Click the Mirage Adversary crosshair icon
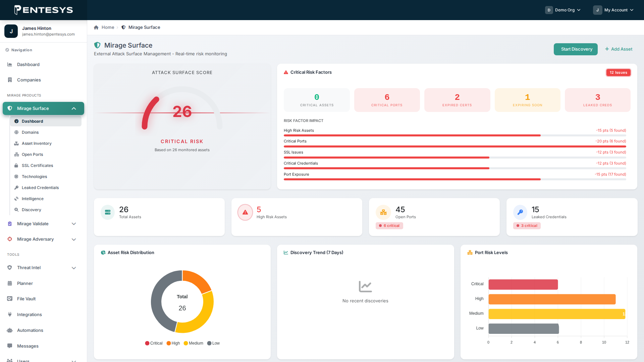The image size is (644, 362). point(10,239)
